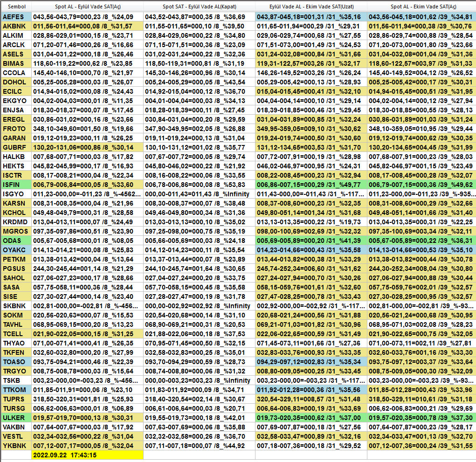Screen dimensions: 476x462
Task: Sort by Spot AL - Eylül Vade SAT(Aç) header
Action: tap(88, 7)
